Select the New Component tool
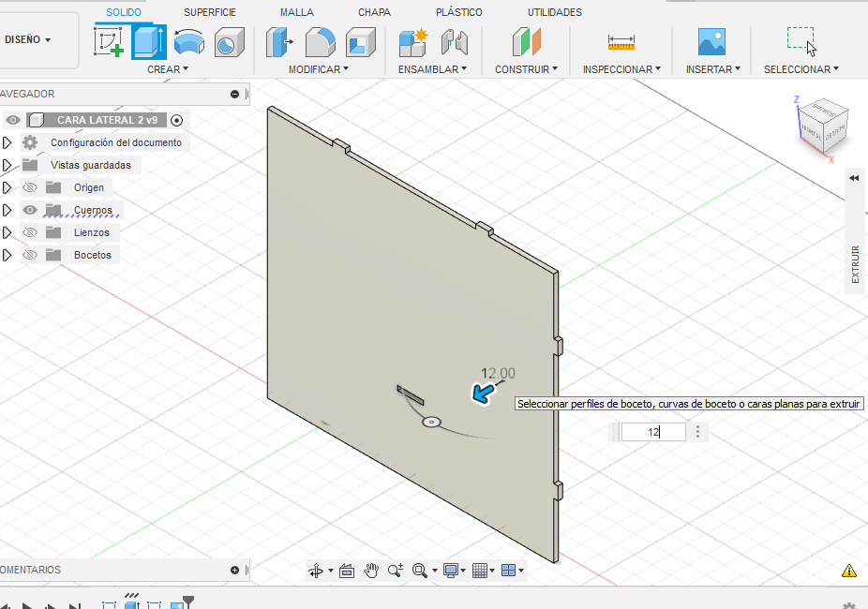Image resolution: width=868 pixels, height=609 pixels. 413,42
